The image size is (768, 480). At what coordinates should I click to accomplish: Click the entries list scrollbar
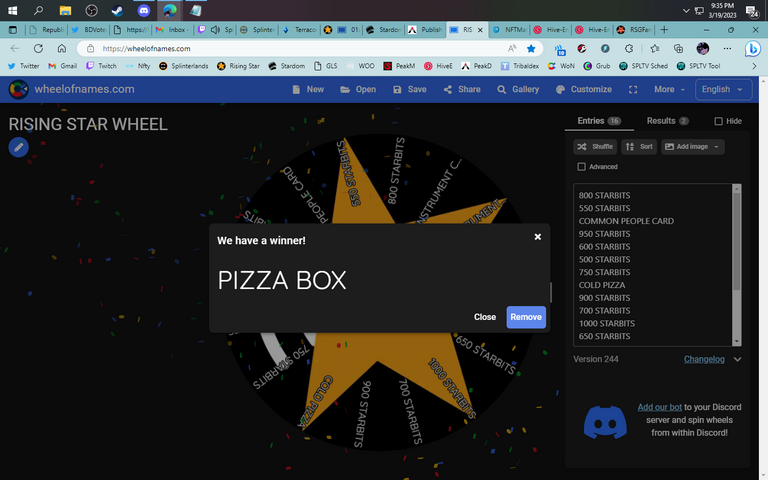click(736, 242)
